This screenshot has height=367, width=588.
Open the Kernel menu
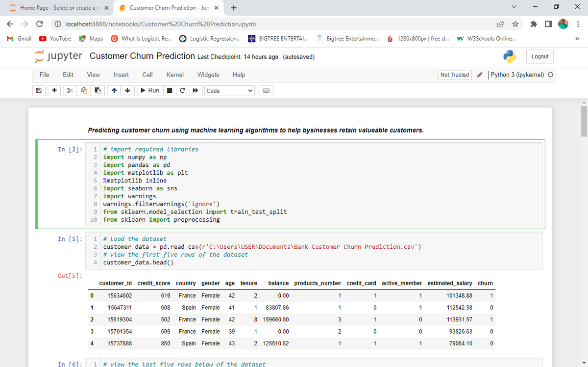click(x=175, y=75)
